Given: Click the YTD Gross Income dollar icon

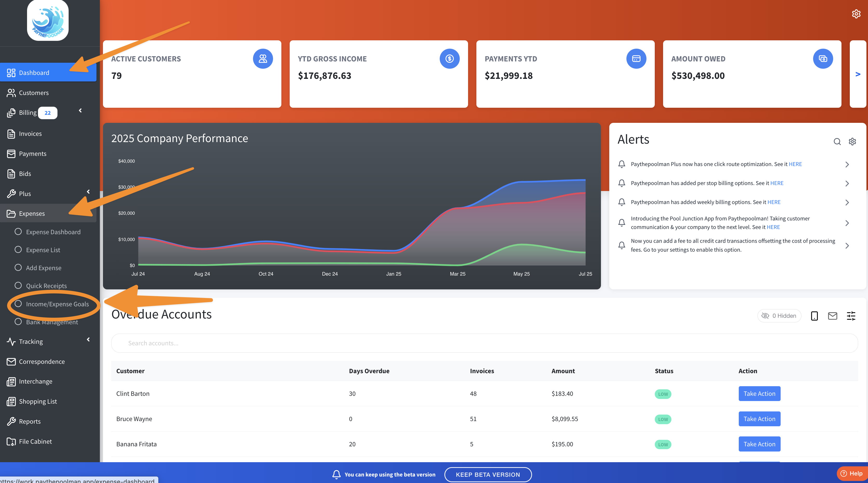Looking at the screenshot, I should (450, 59).
